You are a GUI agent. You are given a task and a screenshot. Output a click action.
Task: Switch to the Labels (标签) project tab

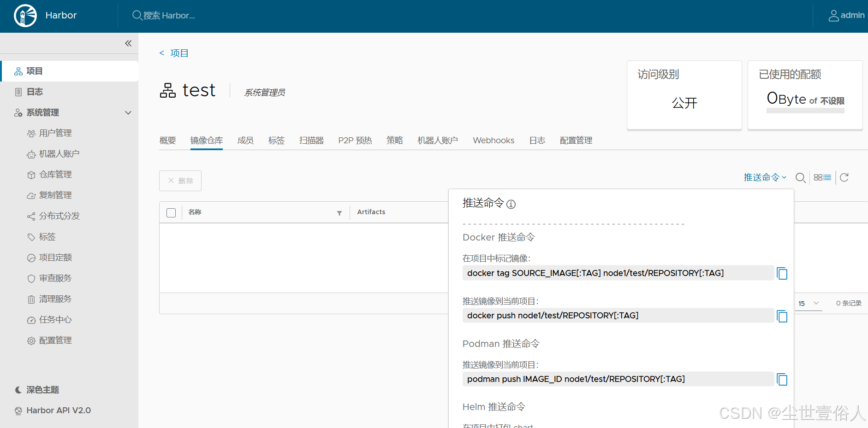(x=277, y=141)
